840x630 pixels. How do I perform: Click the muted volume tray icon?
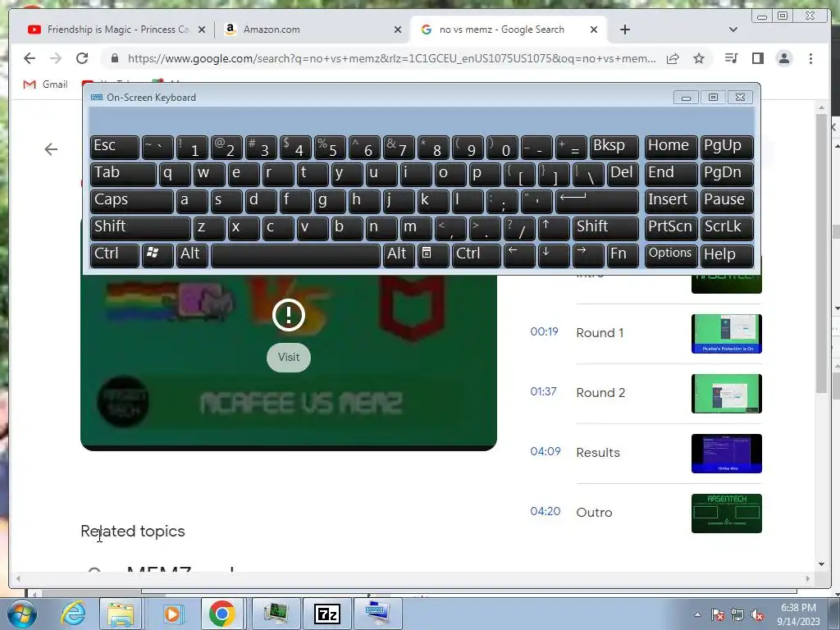757,615
